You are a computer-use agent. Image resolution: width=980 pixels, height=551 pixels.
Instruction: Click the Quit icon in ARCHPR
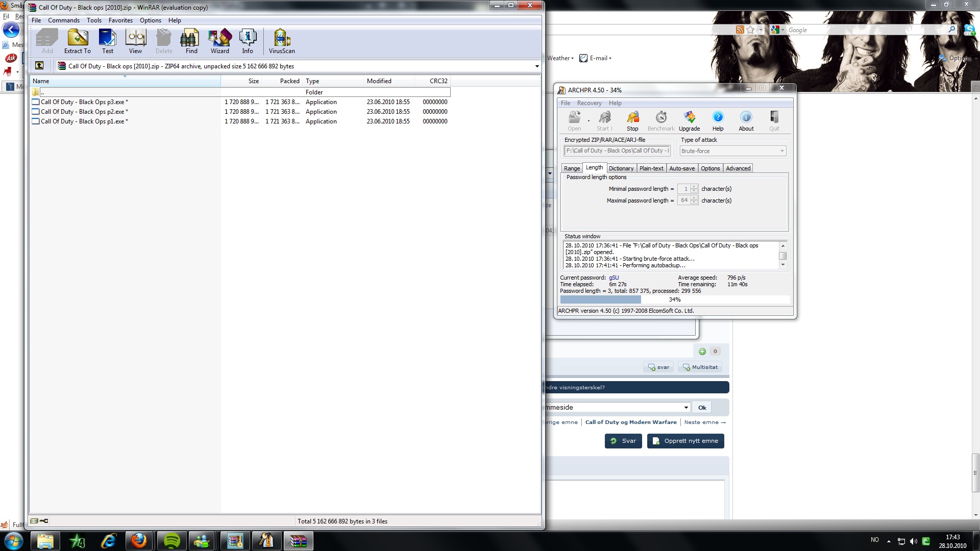click(774, 121)
